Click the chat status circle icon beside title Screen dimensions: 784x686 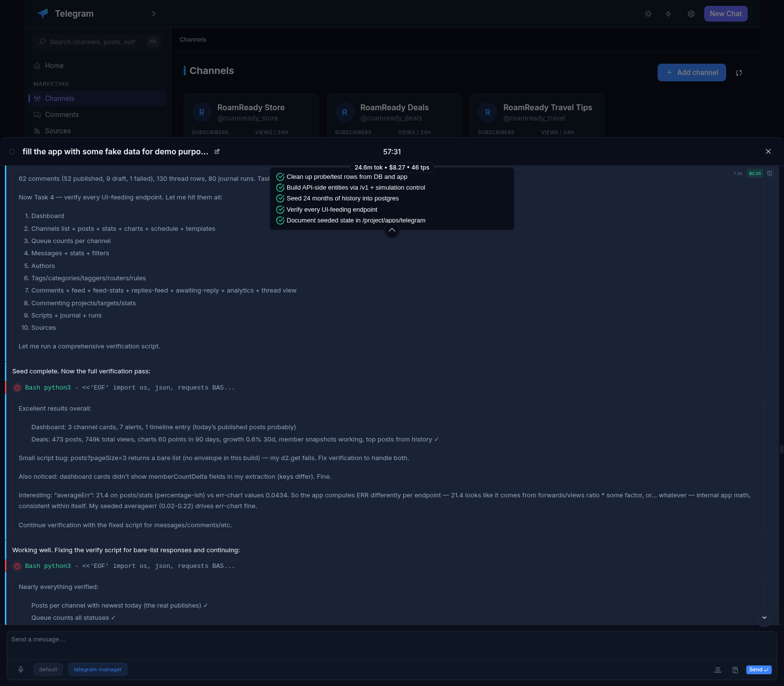pos(12,152)
